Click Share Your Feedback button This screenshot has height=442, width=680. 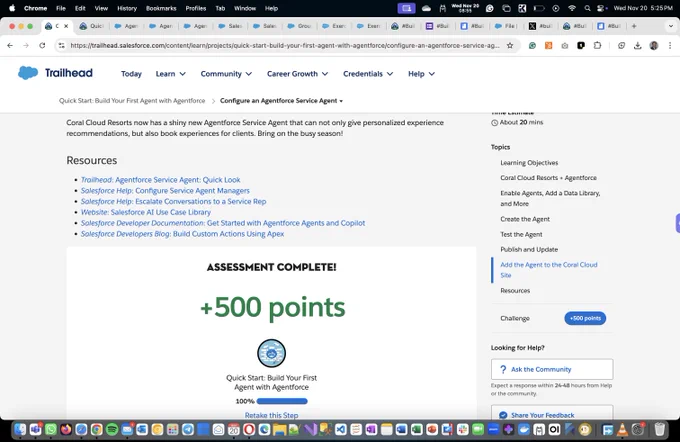pos(552,414)
